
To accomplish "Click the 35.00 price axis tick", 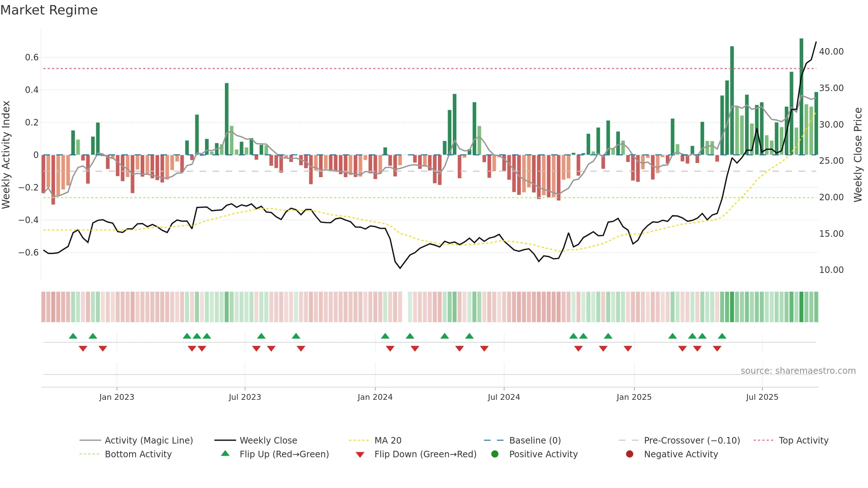I will click(x=831, y=88).
